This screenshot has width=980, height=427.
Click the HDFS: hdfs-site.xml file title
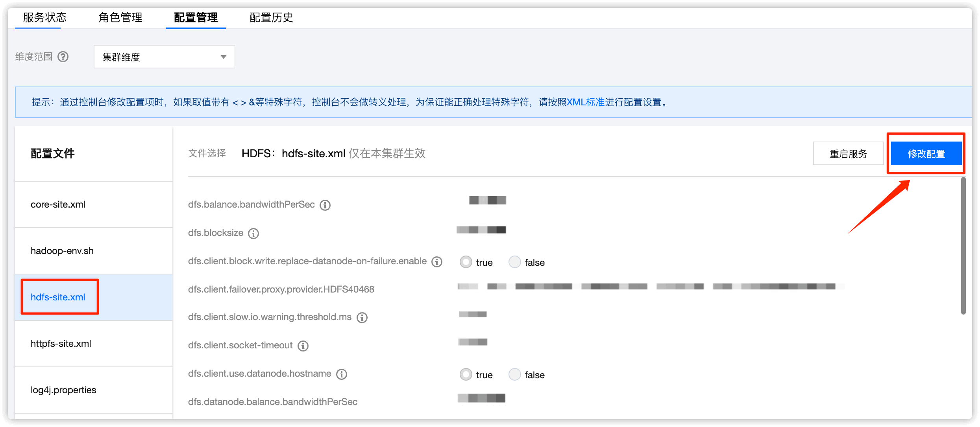click(x=294, y=153)
